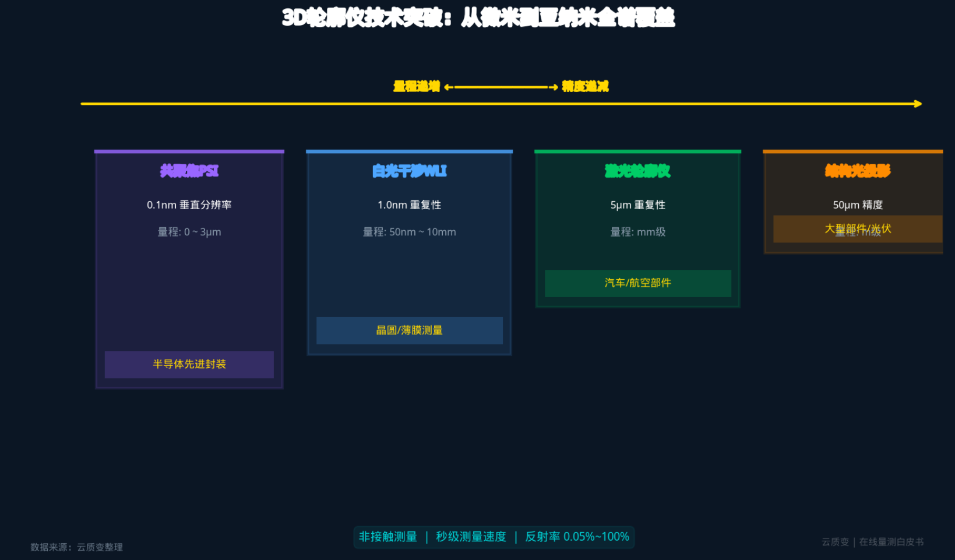
Task: Click the "晶圆/薄膜测量" tag
Action: [410, 330]
